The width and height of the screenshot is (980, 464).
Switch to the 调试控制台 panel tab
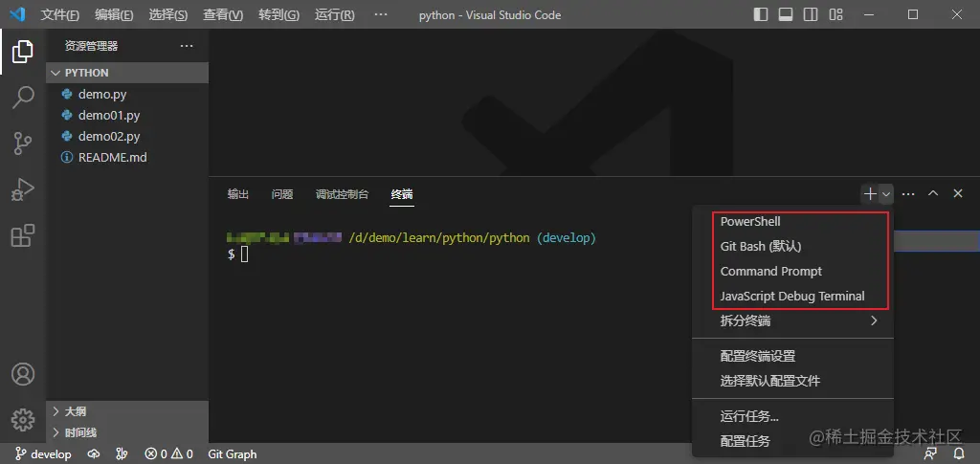point(342,194)
